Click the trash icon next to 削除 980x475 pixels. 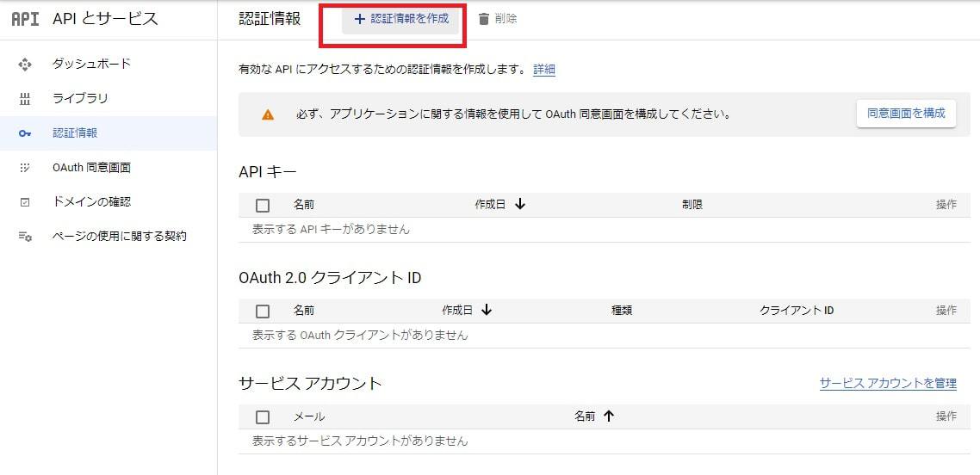pyautogui.click(x=484, y=19)
